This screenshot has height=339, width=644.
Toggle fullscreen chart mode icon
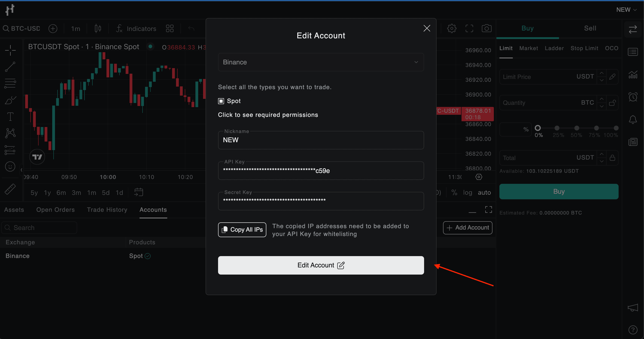(469, 28)
